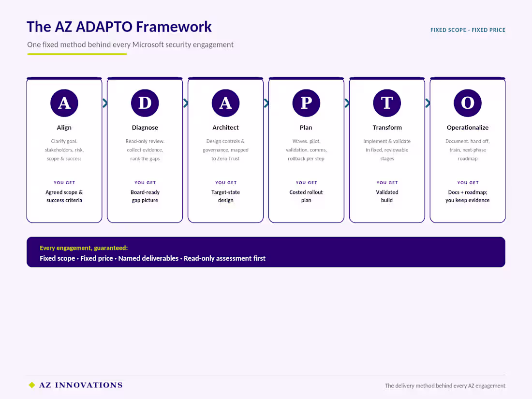Click footer text 'The delivery method behind every AZ engagement'
Viewport: 532px width, 399px height.
pos(445,386)
